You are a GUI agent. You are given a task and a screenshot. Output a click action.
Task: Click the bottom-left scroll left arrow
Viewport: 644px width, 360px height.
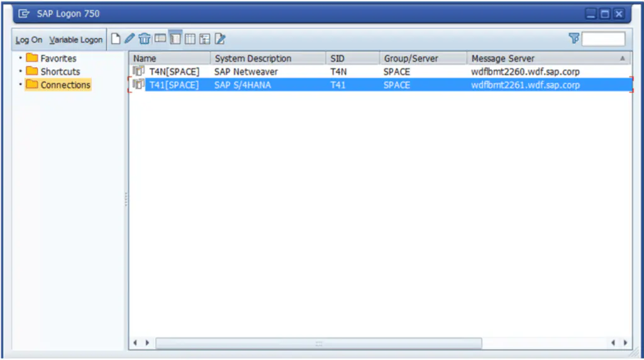pyautogui.click(x=135, y=343)
